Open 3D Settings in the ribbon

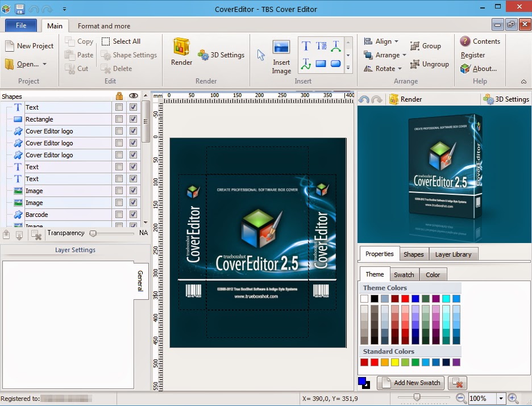point(221,55)
